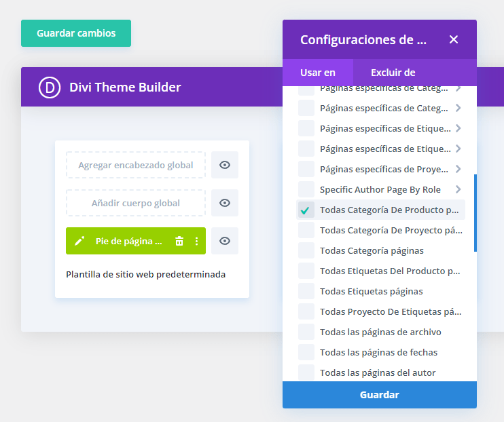Expand Specific Author Page By Role chevron
Viewport: 504px width, 422px height.
coord(458,189)
